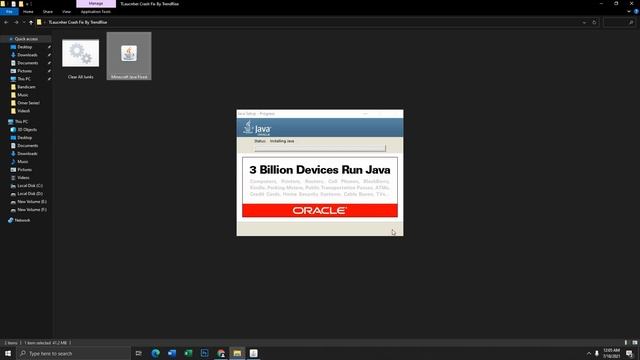Switch to large icons view in status bar
The height and width of the screenshot is (360, 640).
click(635, 343)
